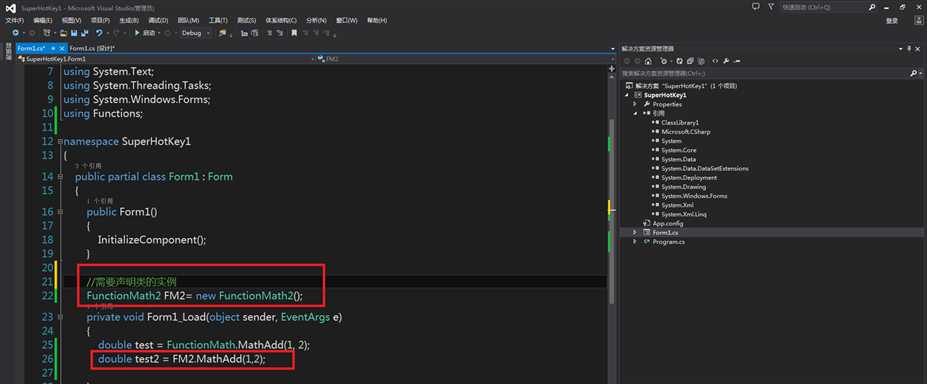The height and width of the screenshot is (384, 927).
Task: Open the Tools menu
Action: (x=218, y=20)
